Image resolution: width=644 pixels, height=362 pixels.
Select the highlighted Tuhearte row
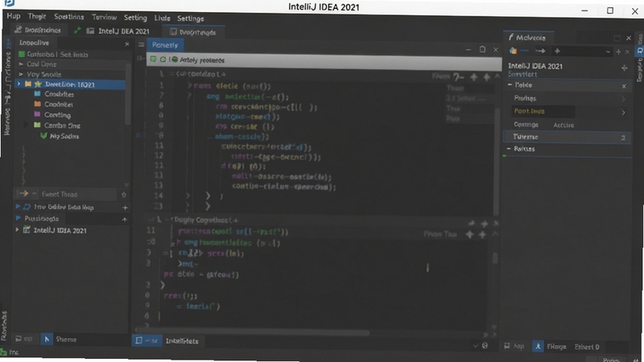click(567, 137)
